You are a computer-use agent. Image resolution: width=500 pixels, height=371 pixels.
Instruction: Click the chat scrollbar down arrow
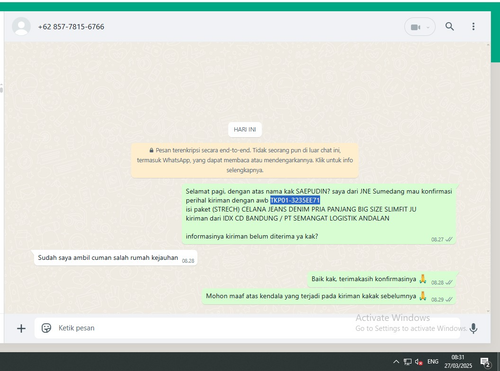coord(488,311)
